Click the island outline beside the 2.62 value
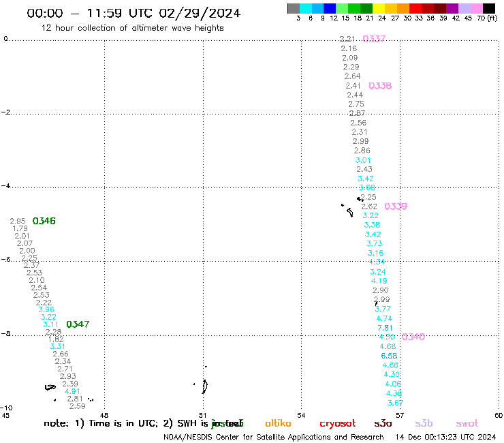 coord(349,213)
